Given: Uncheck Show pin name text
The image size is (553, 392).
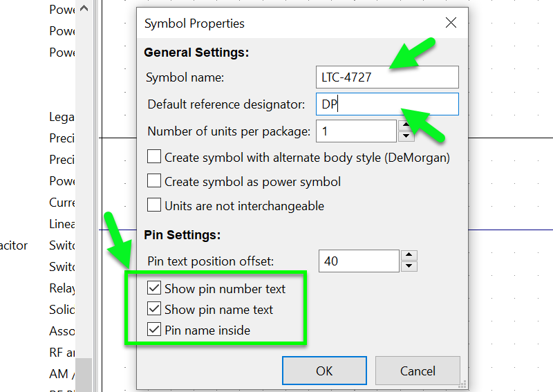Looking at the screenshot, I should point(154,309).
